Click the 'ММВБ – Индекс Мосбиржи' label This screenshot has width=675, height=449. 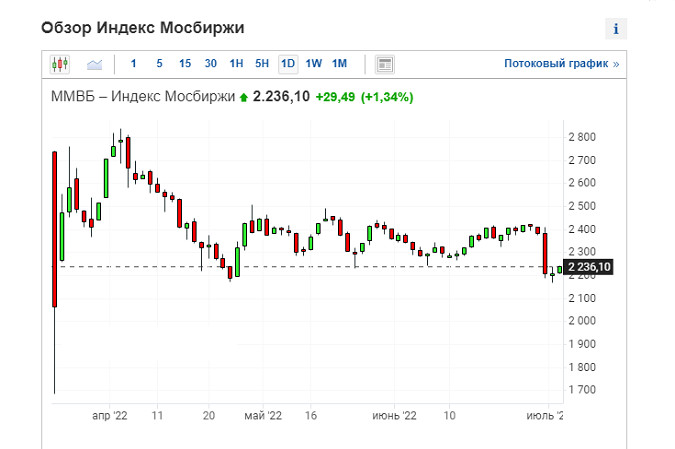coord(143,96)
